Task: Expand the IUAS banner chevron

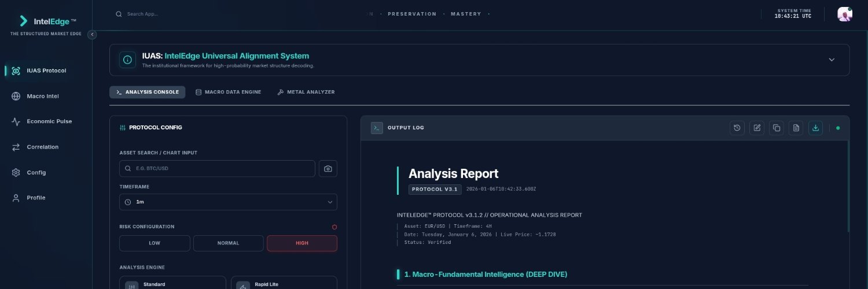Action: pyautogui.click(x=832, y=60)
